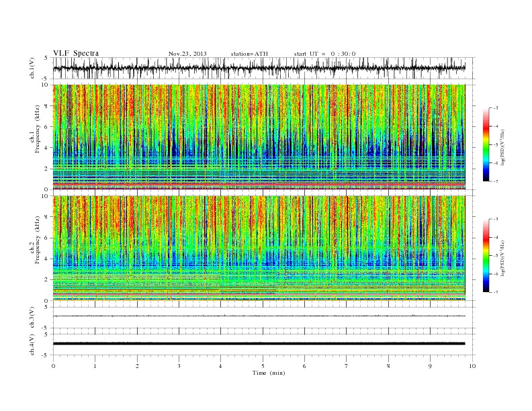The width and height of the screenshot is (532, 411).
Task: Click the time axis tick label "7"
Action: 347,366
